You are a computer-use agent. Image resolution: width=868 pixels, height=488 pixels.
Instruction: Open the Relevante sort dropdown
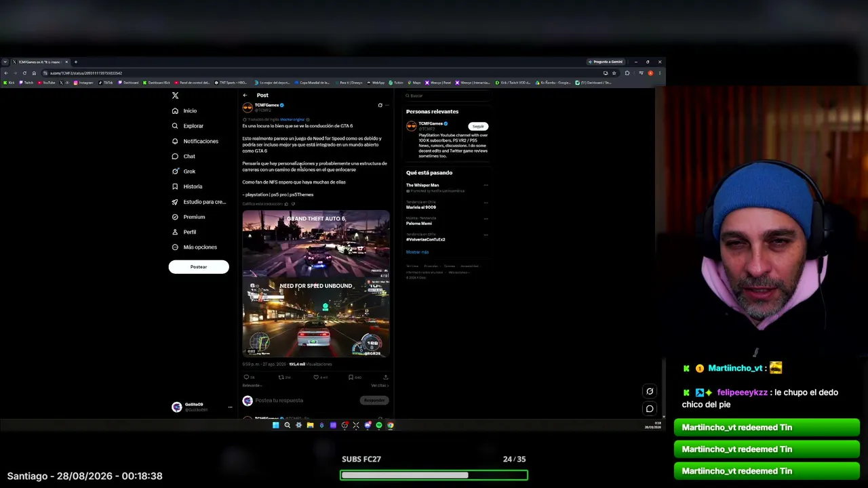pos(252,386)
